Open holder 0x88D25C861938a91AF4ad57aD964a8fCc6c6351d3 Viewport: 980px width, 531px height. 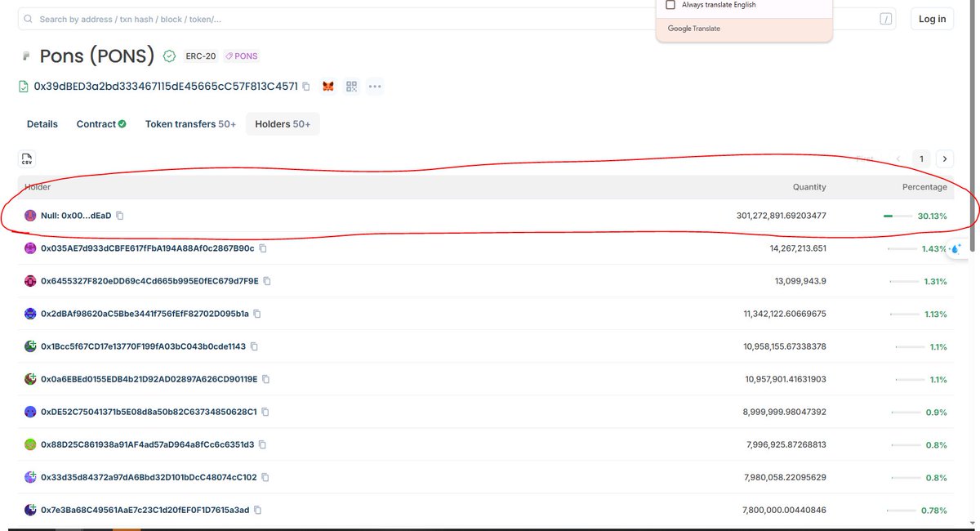[147, 444]
